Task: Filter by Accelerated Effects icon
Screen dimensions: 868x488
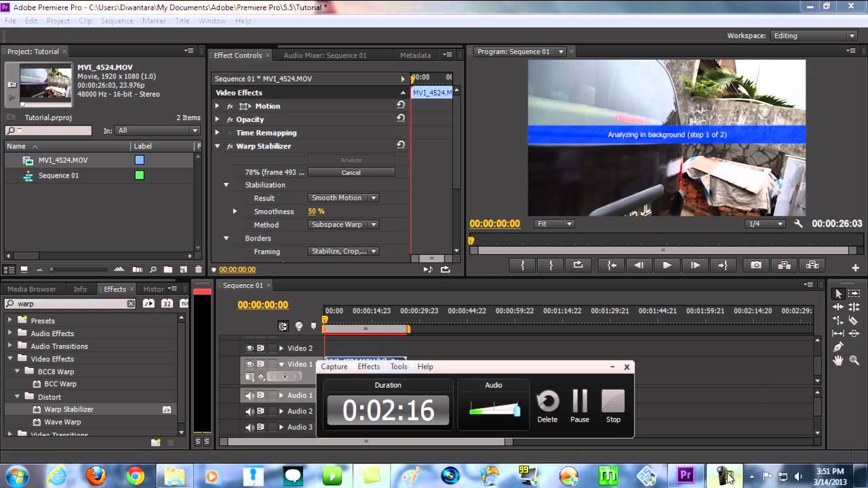Action: (149, 304)
